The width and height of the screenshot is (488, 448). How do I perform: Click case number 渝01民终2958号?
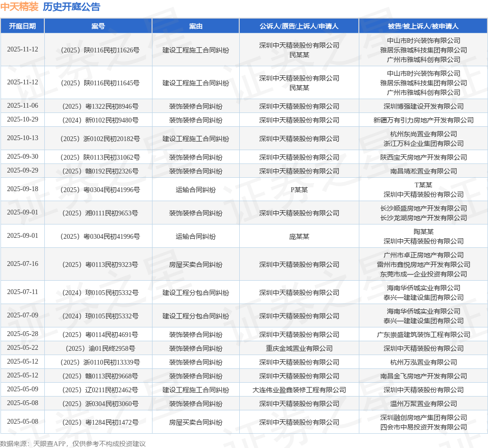click(100, 348)
